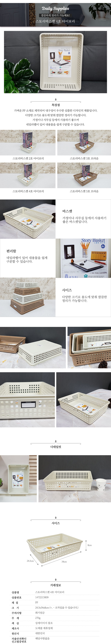Click the 디테일컷 section heading
Screen dimensions: 111x644
pos(56,447)
